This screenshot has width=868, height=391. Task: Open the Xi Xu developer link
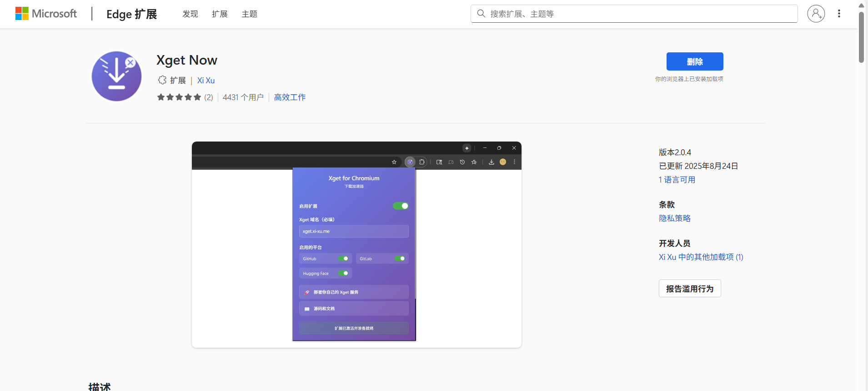(x=206, y=81)
